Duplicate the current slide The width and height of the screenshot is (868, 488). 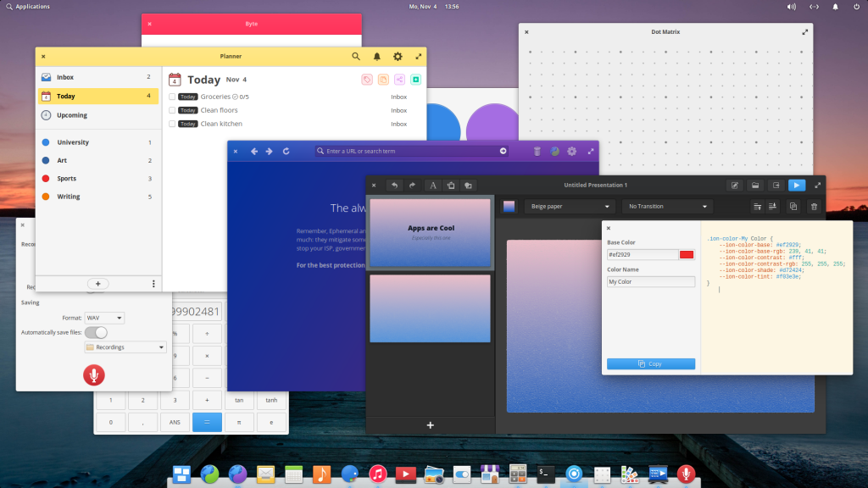793,207
